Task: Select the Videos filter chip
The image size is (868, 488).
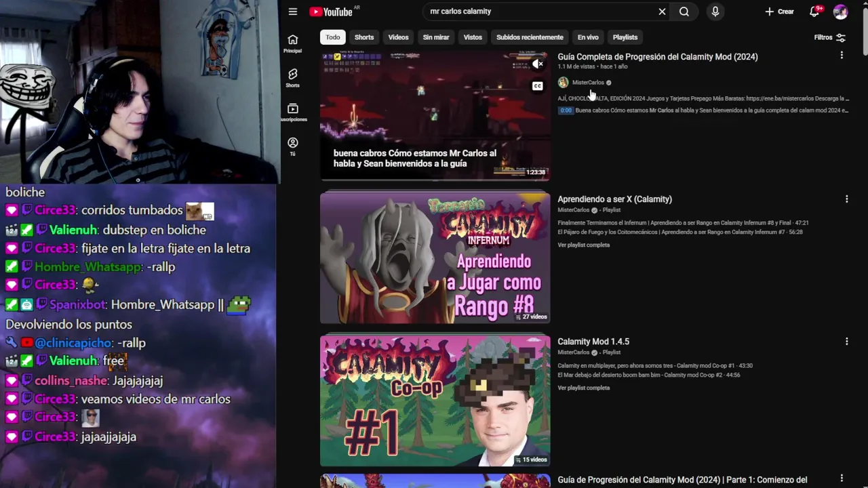Action: click(398, 37)
